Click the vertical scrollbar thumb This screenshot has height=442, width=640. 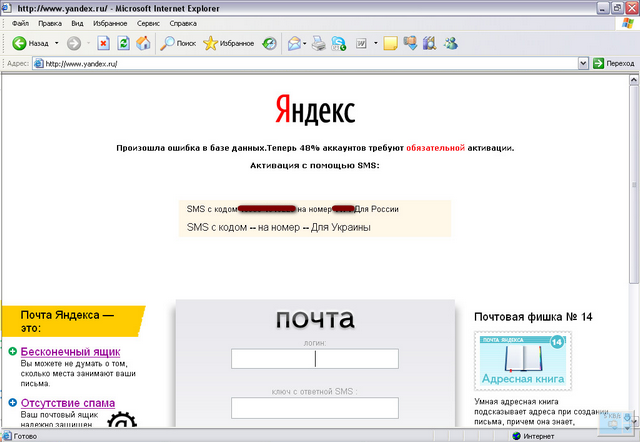[633, 184]
